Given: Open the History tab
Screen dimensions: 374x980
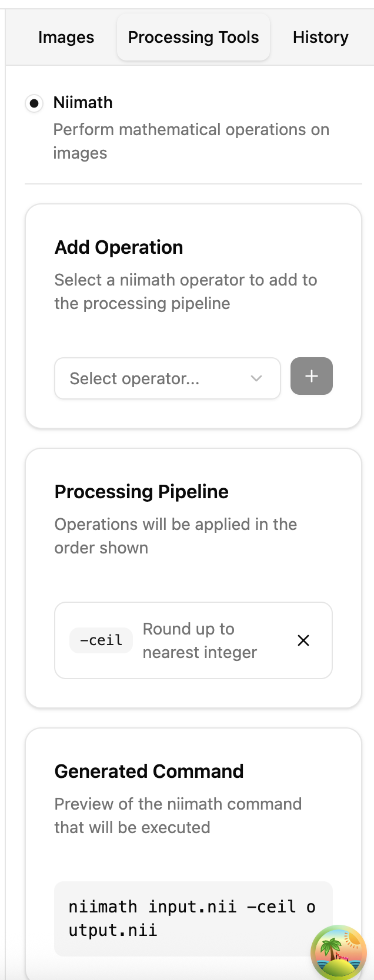Looking at the screenshot, I should tap(320, 38).
